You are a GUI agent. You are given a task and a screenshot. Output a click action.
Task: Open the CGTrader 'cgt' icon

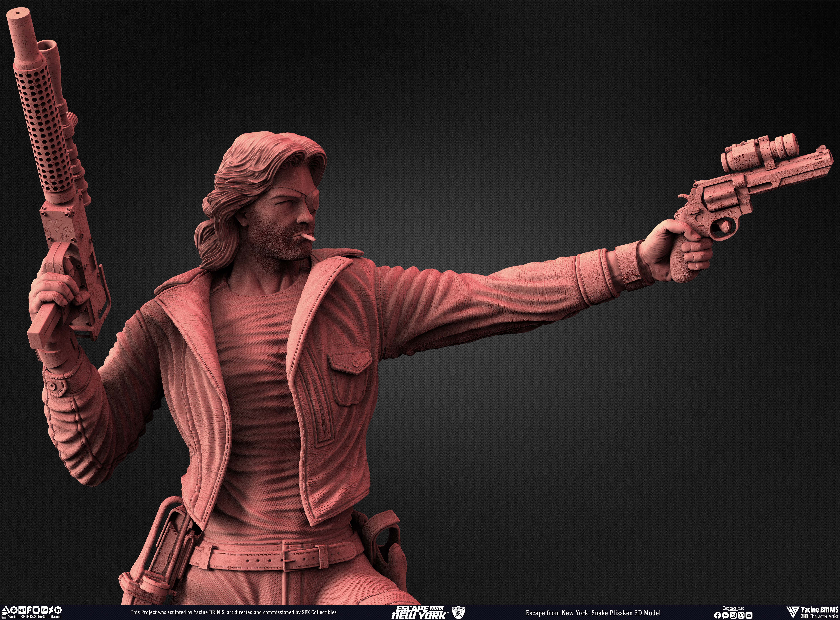click(22, 610)
